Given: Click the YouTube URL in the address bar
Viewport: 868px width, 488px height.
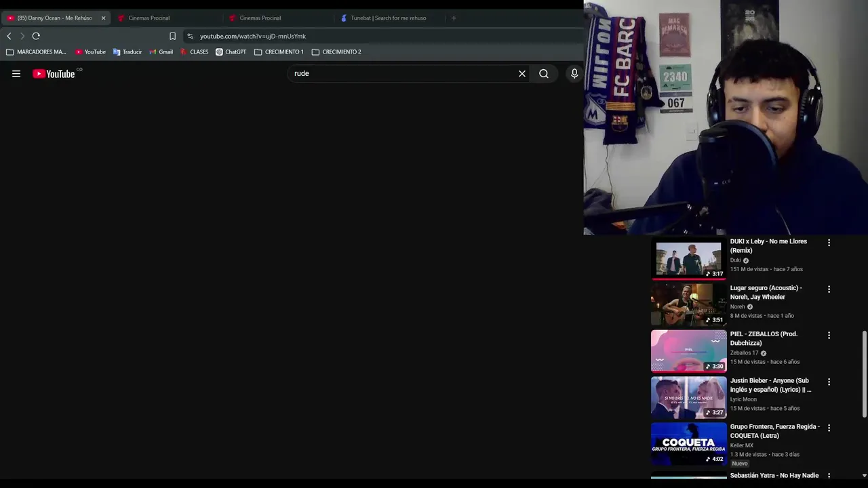Looking at the screenshot, I should pos(252,36).
